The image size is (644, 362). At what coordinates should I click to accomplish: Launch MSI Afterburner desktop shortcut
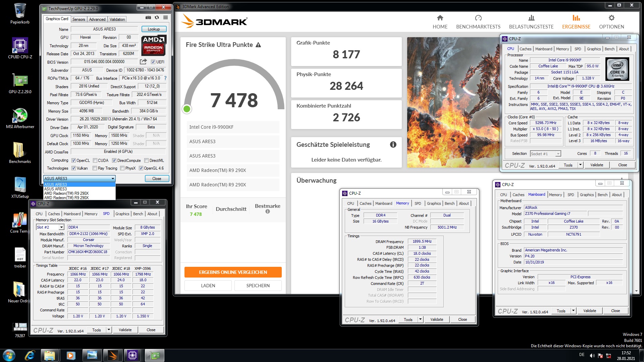20,118
